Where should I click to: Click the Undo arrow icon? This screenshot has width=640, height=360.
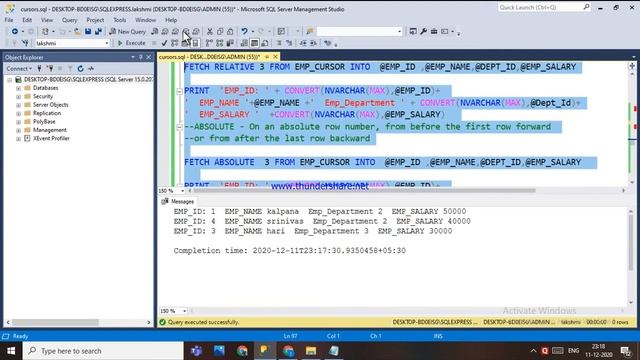(244, 31)
